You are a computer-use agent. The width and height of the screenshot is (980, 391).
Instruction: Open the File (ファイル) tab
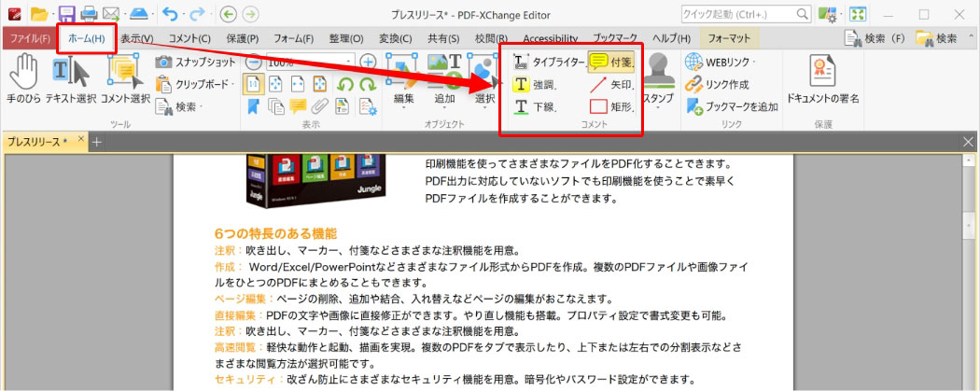pyautogui.click(x=29, y=38)
